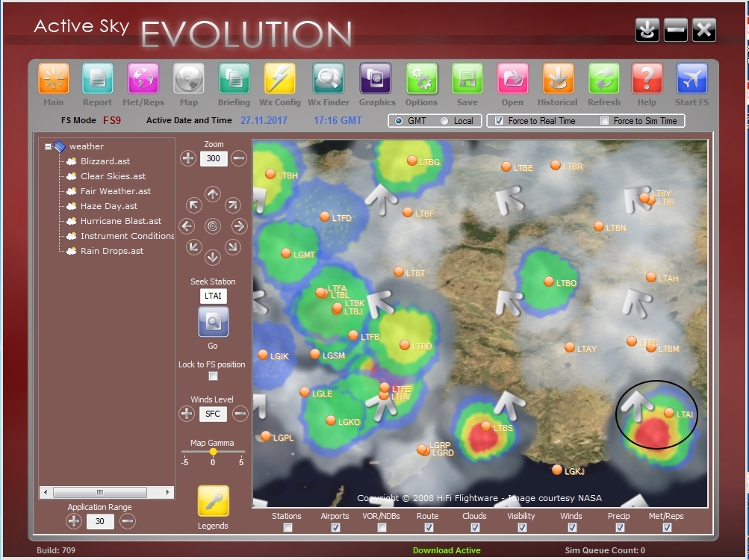Select Clear Skies.ast weather theme
Screen dimensions: 749x560
(114, 176)
